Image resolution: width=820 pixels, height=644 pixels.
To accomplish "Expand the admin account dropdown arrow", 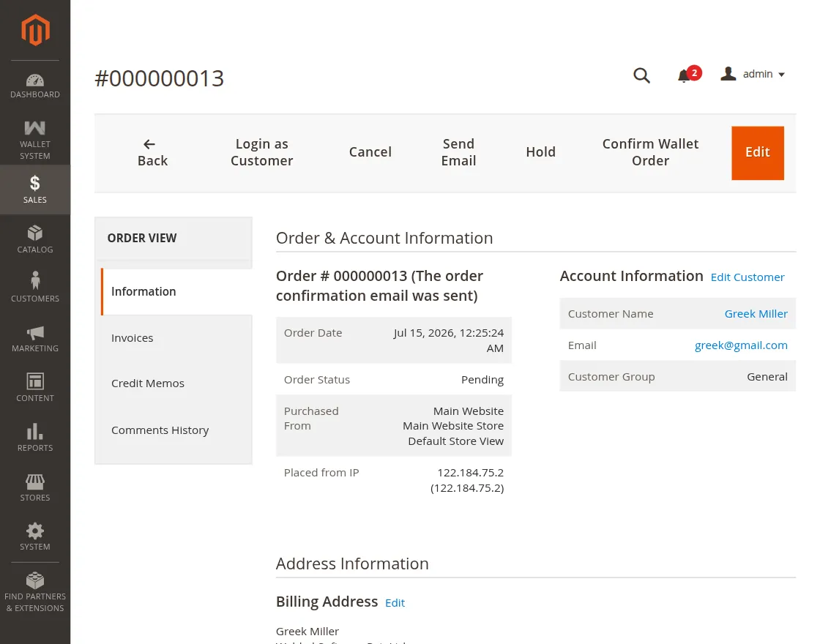I will pos(781,75).
